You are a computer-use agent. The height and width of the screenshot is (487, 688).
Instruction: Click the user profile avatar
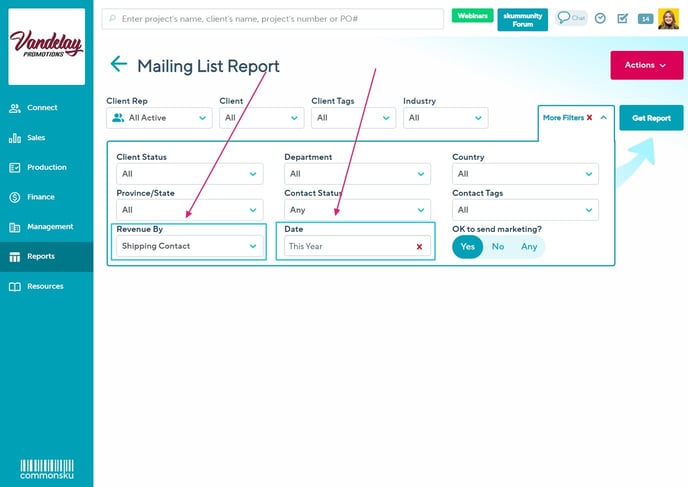[x=668, y=18]
